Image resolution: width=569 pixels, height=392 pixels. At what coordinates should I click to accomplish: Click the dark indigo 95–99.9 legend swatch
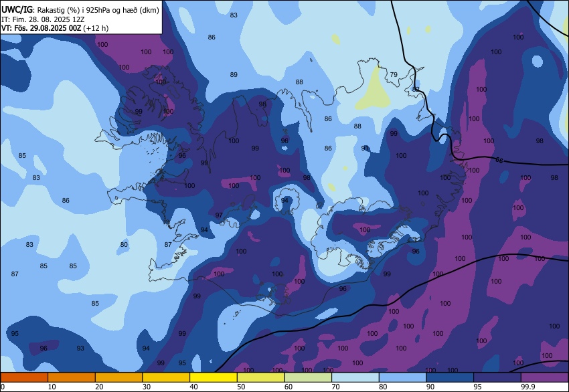point(497,377)
